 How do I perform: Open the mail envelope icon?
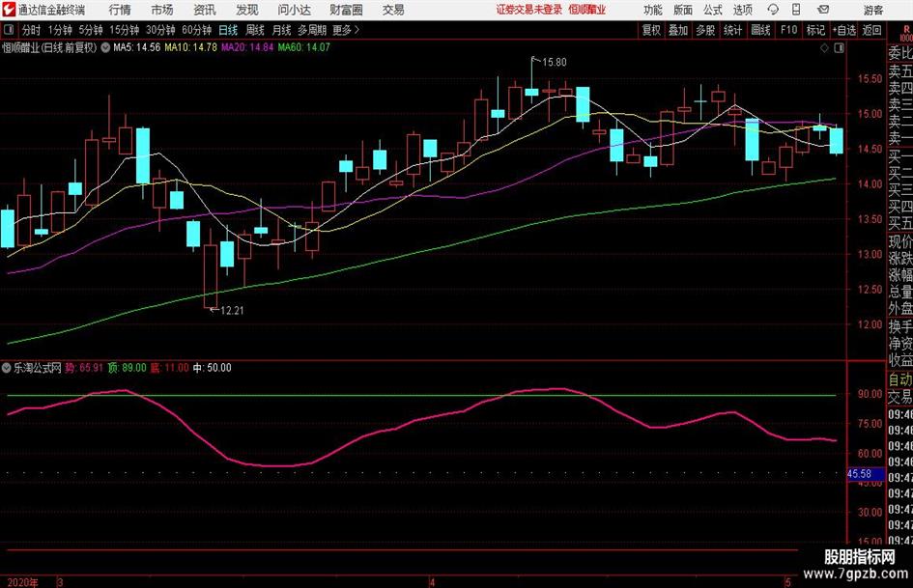tap(823, 10)
